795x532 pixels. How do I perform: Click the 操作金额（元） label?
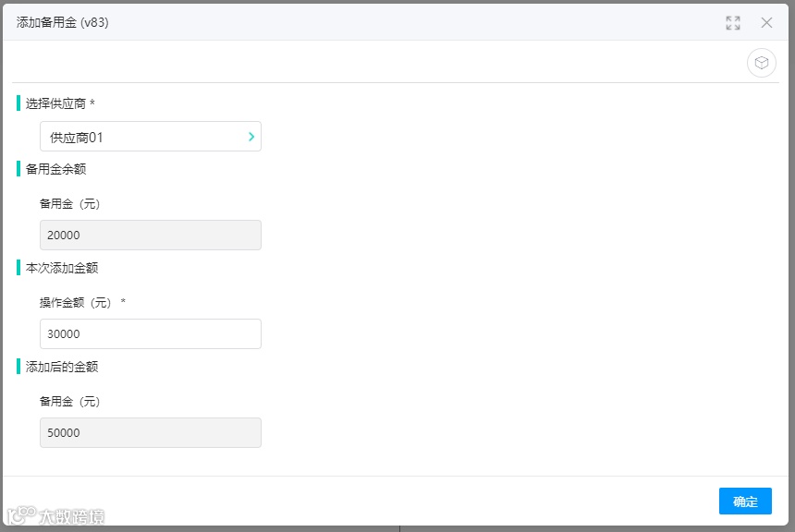(x=76, y=302)
